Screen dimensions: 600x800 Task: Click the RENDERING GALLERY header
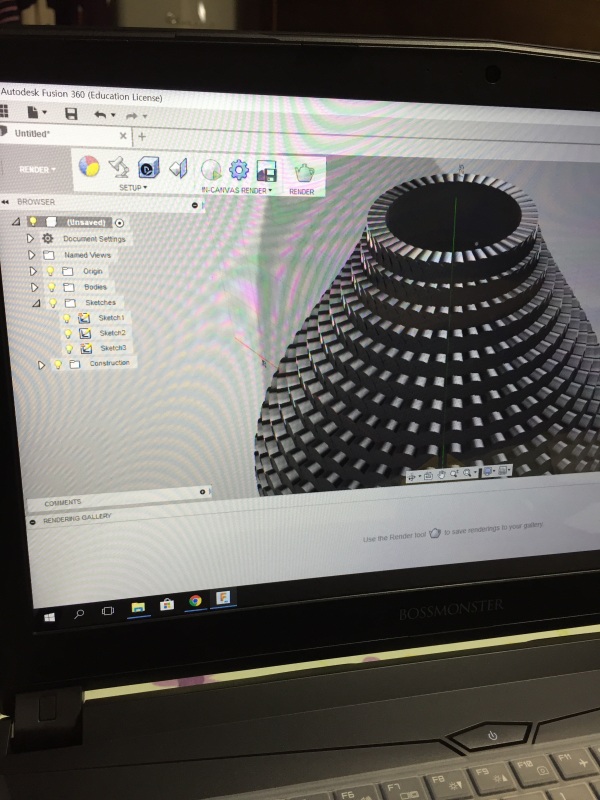77,518
